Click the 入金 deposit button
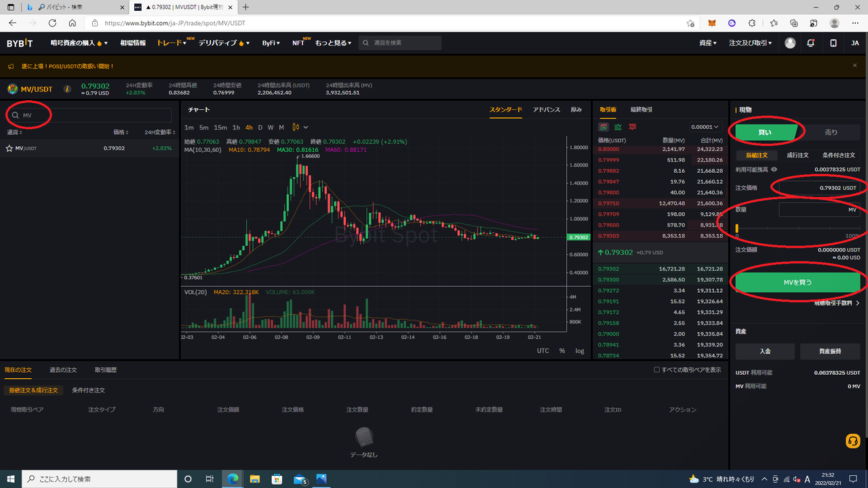The width and height of the screenshot is (868, 488). 765,351
